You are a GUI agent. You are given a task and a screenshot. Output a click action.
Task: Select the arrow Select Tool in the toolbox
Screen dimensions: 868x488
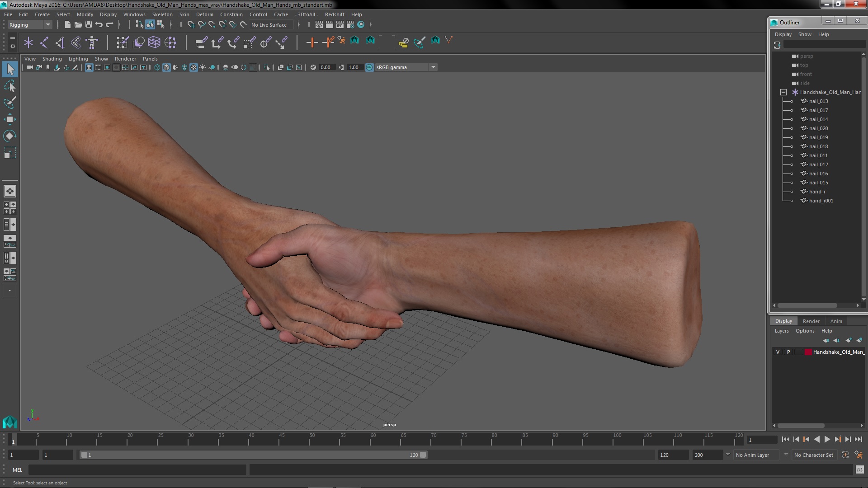coord(10,69)
